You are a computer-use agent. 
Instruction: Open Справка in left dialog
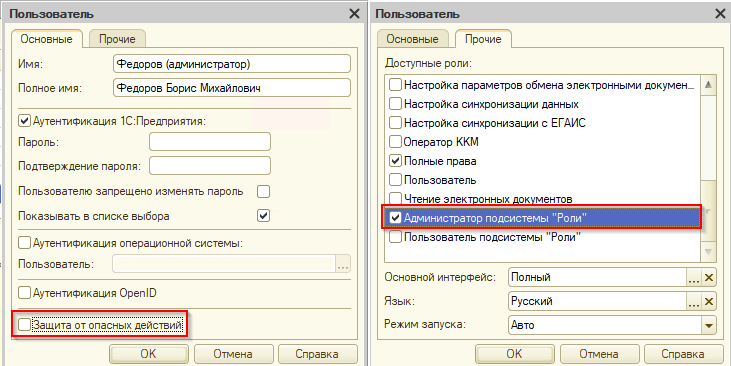point(317,354)
